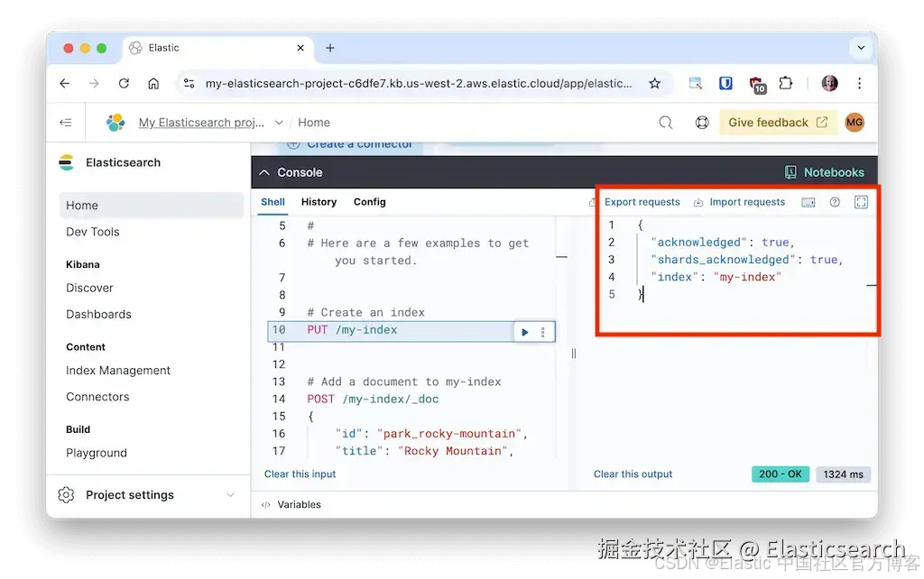Click the Home breadcrumb
The width and height of the screenshot is (924, 579).
click(x=314, y=123)
